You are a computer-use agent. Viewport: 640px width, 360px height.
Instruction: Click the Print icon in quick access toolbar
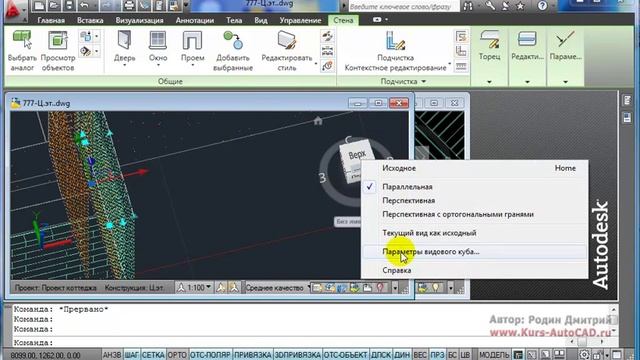pos(129,6)
